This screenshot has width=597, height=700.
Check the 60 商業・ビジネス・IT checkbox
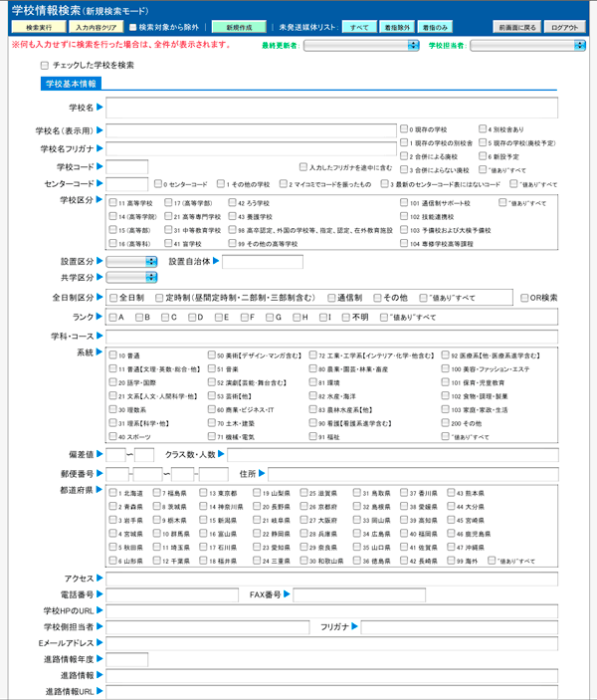tap(212, 409)
